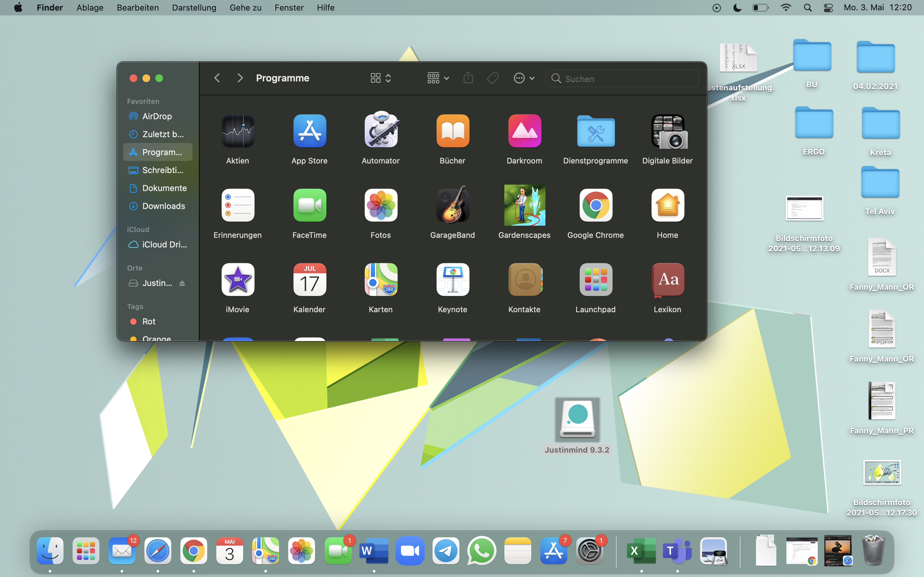
Task: Click the share icon in Finder toolbar
Action: coord(468,78)
